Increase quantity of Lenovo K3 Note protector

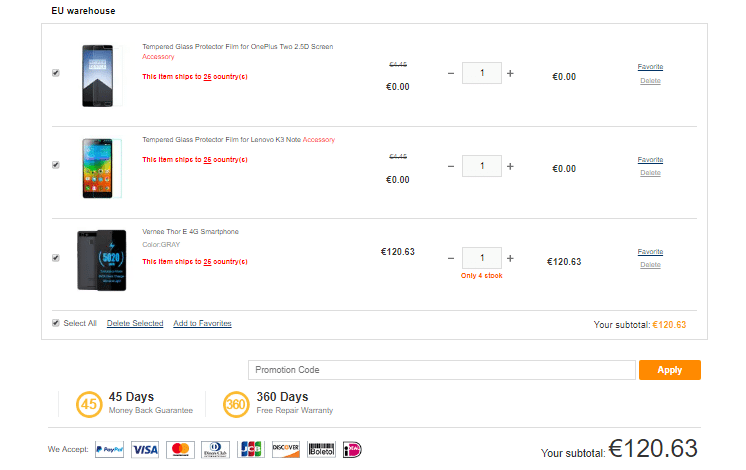click(510, 165)
